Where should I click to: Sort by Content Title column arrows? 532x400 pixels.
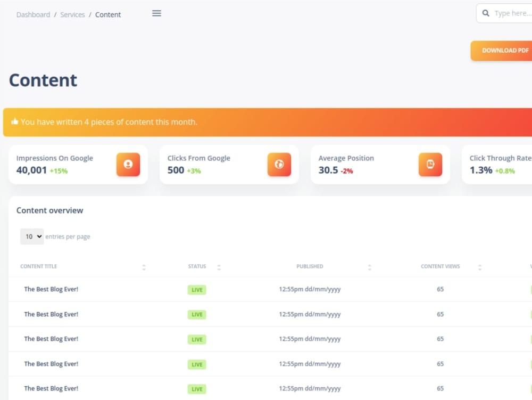coord(144,267)
